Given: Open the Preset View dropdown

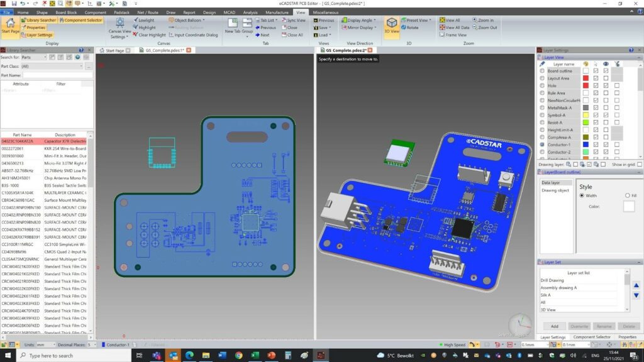Looking at the screenshot, I should [x=416, y=20].
